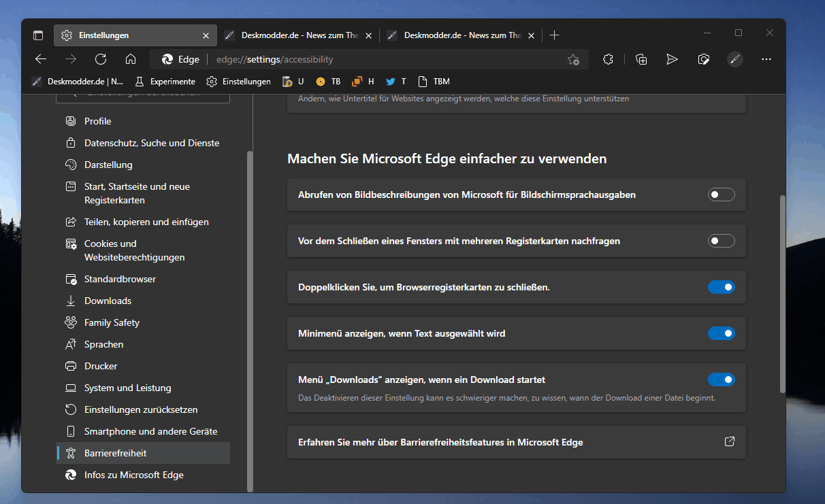Open the Settings and more three-dot menu

(766, 59)
